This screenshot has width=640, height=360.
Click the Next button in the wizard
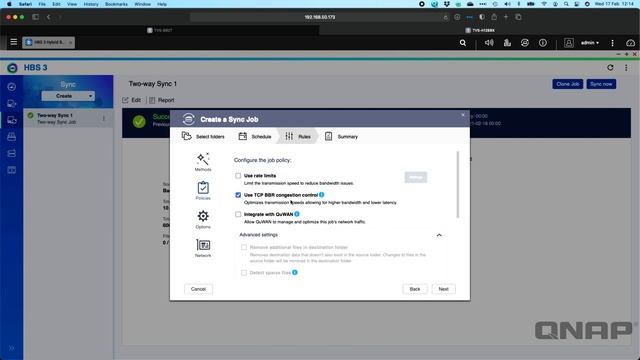click(444, 289)
